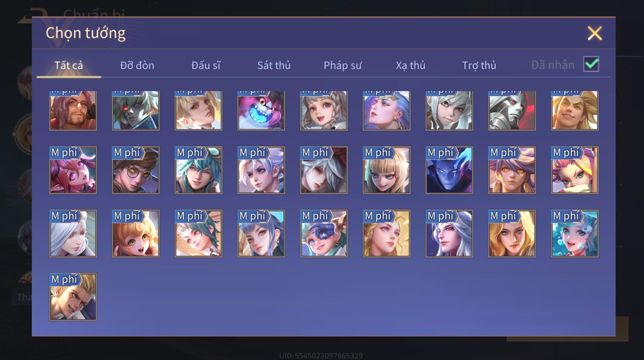Pick the braided grey-haired girl hero
Viewport: 644px width, 360px height.
click(324, 110)
